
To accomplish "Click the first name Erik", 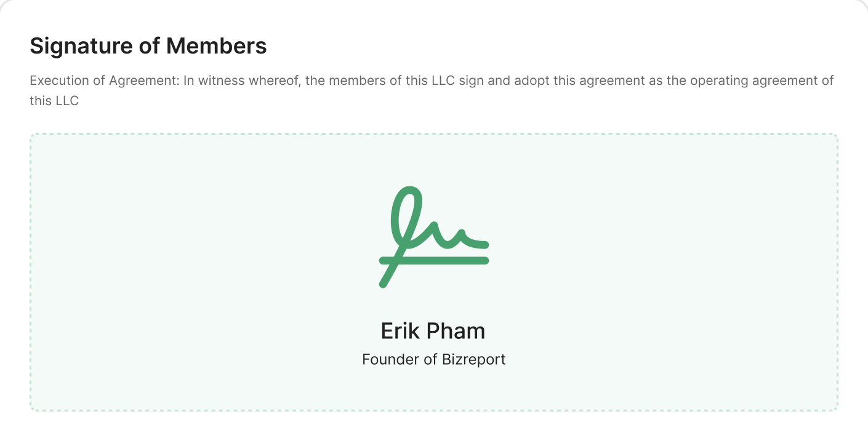I will click(x=400, y=331).
